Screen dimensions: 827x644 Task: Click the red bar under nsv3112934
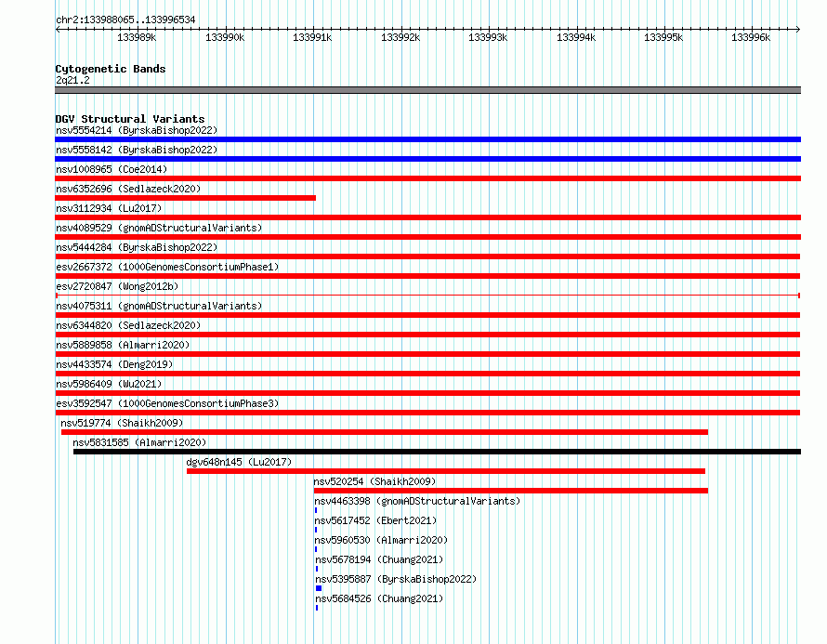427,217
